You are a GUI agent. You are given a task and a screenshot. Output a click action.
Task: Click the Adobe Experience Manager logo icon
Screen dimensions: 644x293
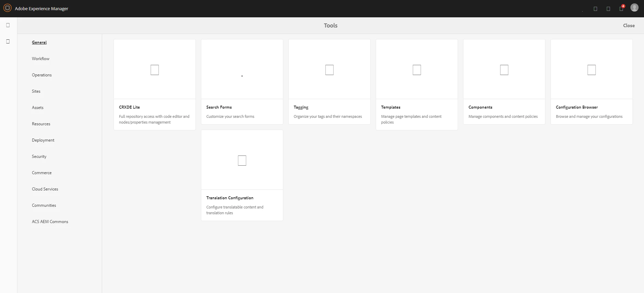click(7, 8)
